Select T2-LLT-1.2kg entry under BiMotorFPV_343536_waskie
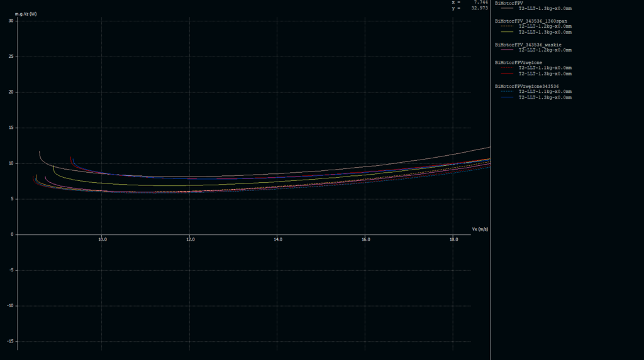The height and width of the screenshot is (360, 644). pyautogui.click(x=545, y=50)
